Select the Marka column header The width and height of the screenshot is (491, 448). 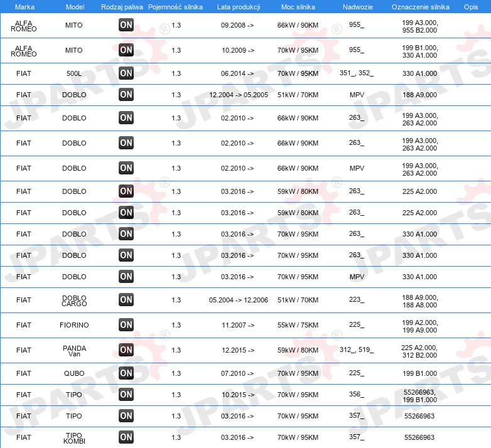[24, 7]
